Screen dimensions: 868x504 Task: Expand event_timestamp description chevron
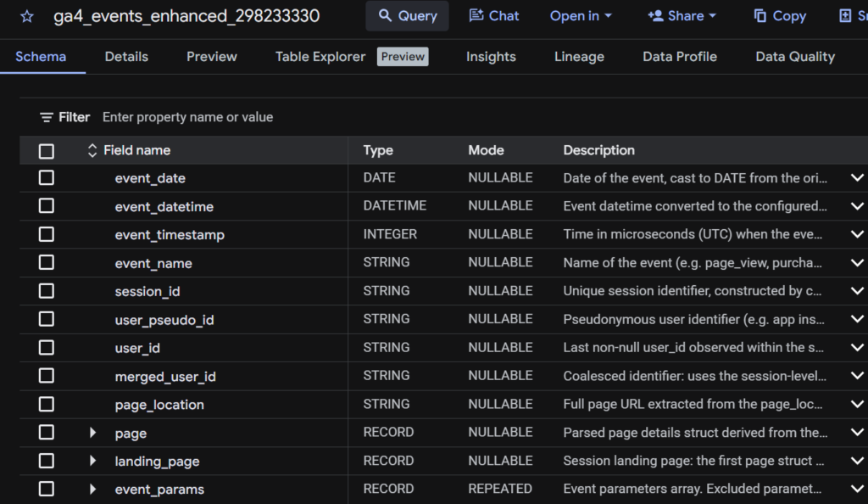point(857,234)
